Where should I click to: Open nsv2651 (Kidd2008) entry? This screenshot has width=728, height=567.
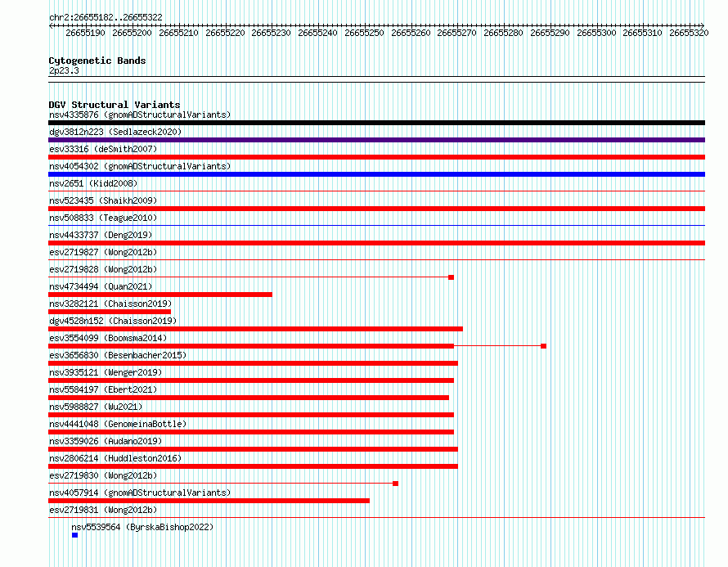(x=93, y=183)
